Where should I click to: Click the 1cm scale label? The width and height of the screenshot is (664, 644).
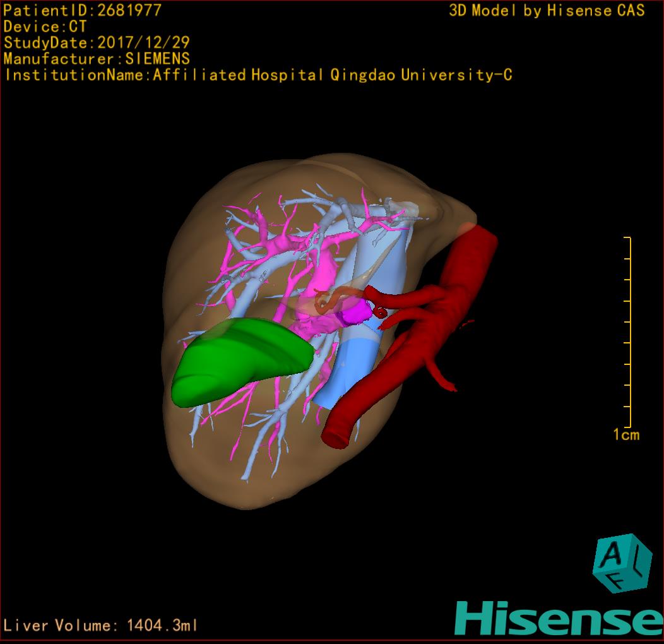625,434
